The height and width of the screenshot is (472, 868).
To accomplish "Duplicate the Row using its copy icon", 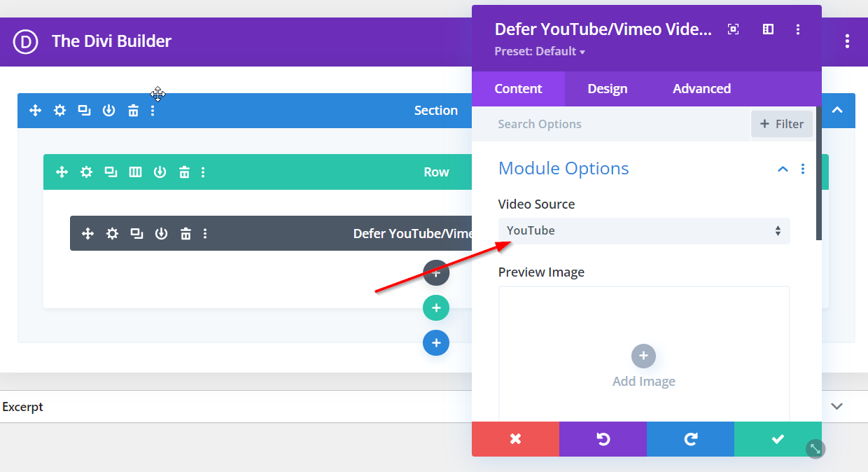I will tap(111, 172).
